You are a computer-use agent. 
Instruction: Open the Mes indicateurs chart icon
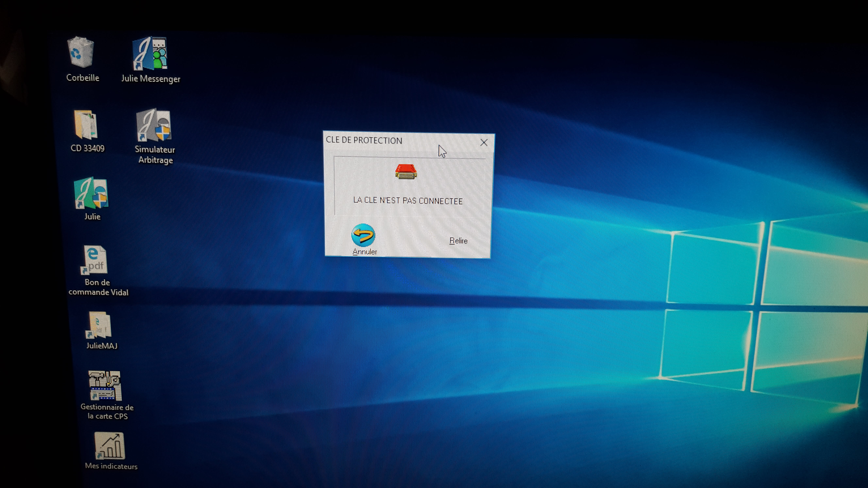tap(110, 446)
